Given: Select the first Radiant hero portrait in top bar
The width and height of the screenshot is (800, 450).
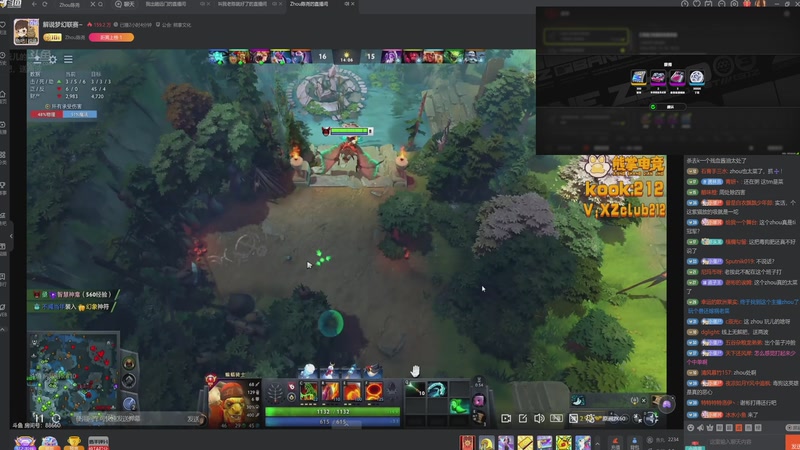Looking at the screenshot, I should point(218,56).
